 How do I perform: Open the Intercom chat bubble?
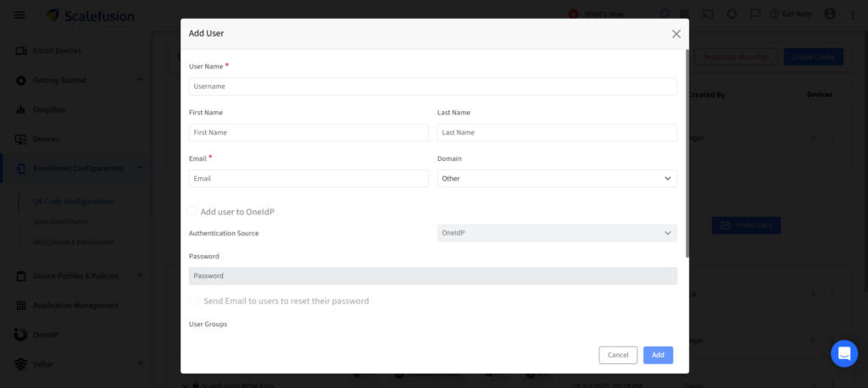pos(844,353)
